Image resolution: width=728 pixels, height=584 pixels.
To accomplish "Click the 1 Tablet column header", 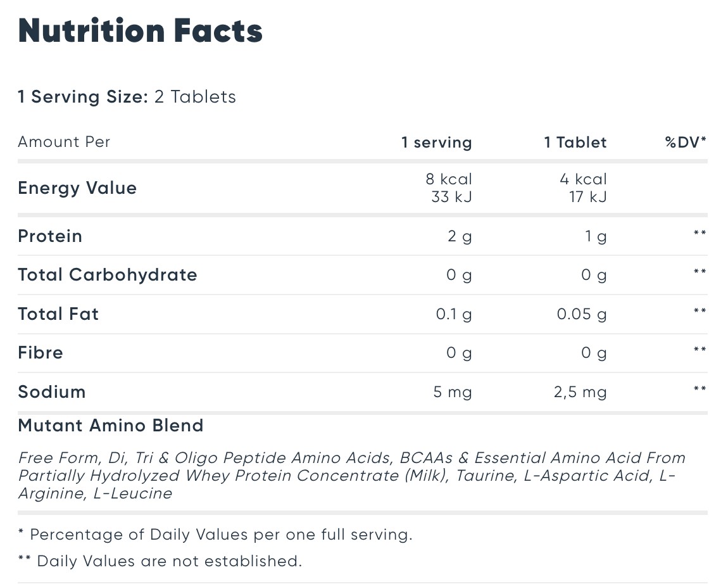I will (575, 142).
